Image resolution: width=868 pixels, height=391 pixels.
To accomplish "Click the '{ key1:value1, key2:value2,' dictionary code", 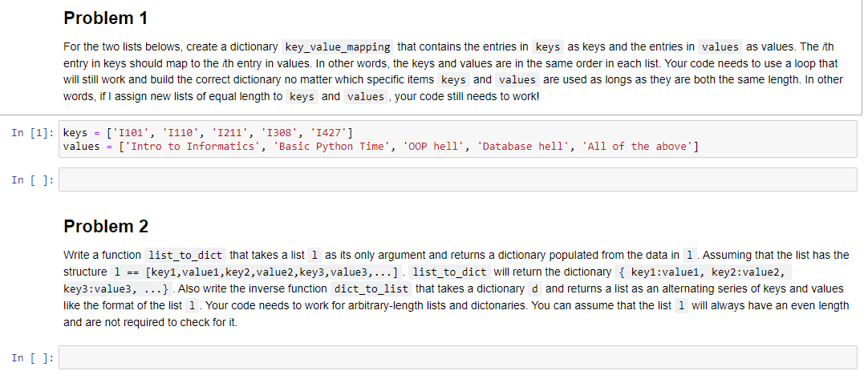I will [x=703, y=272].
